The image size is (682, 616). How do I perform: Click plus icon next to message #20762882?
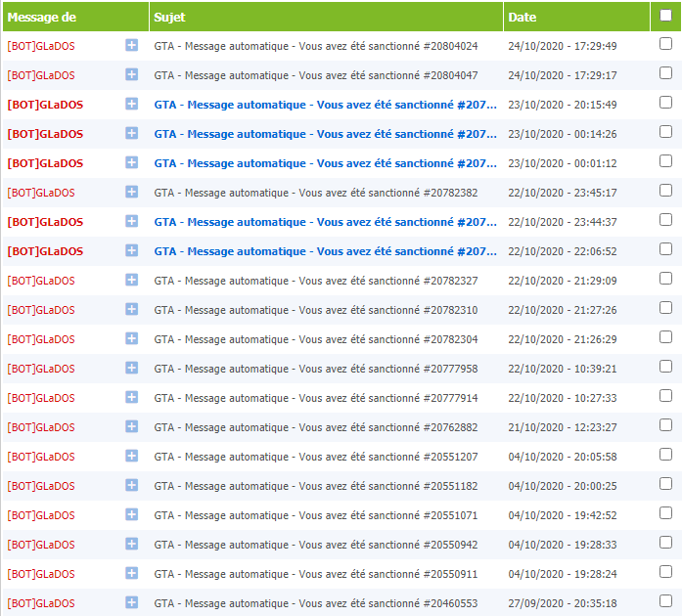coord(132,426)
